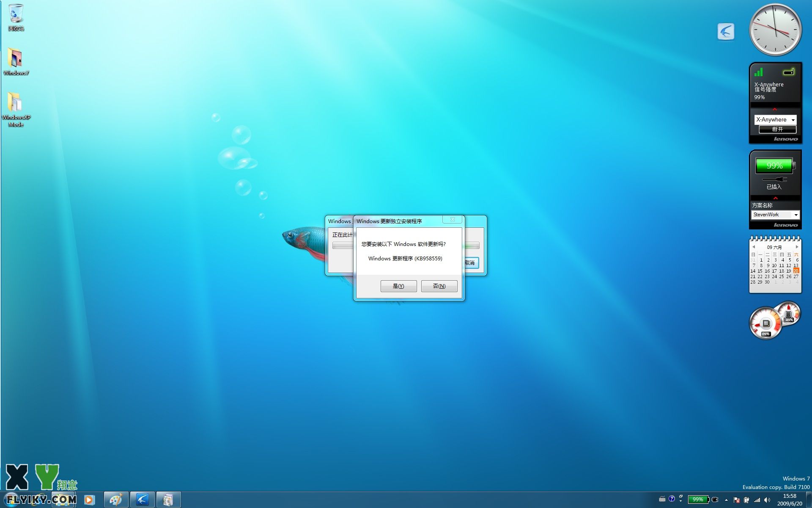Image resolution: width=812 pixels, height=508 pixels.
Task: Go to next month in calendar gadget
Action: coord(797,247)
